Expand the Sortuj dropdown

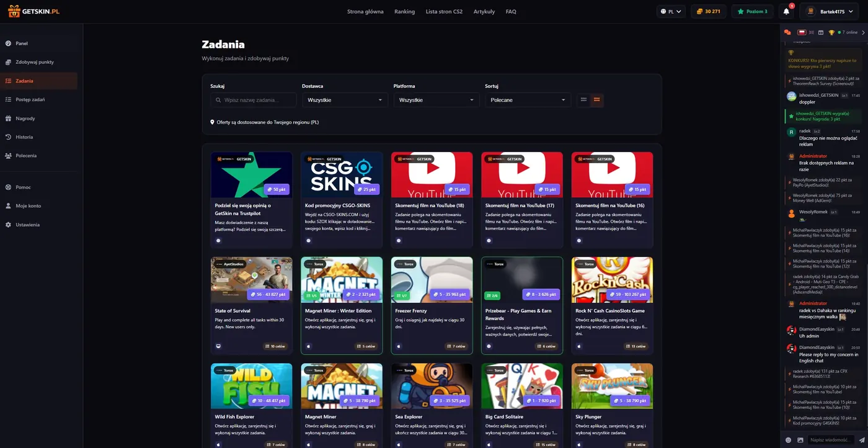[528, 100]
